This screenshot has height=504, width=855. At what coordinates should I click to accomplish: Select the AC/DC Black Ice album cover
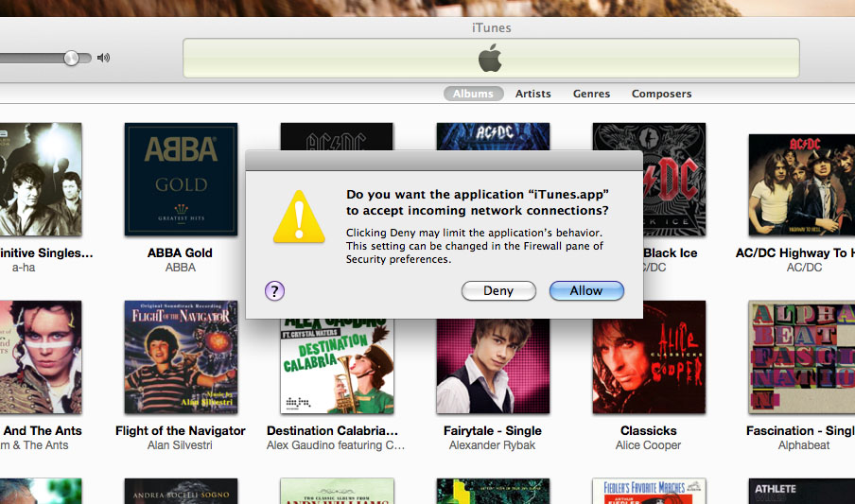(674, 180)
